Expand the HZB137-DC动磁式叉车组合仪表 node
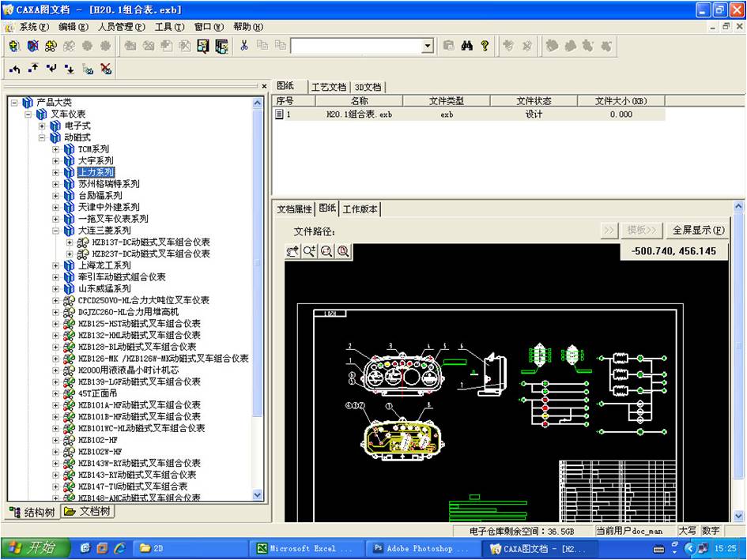 pos(70,242)
